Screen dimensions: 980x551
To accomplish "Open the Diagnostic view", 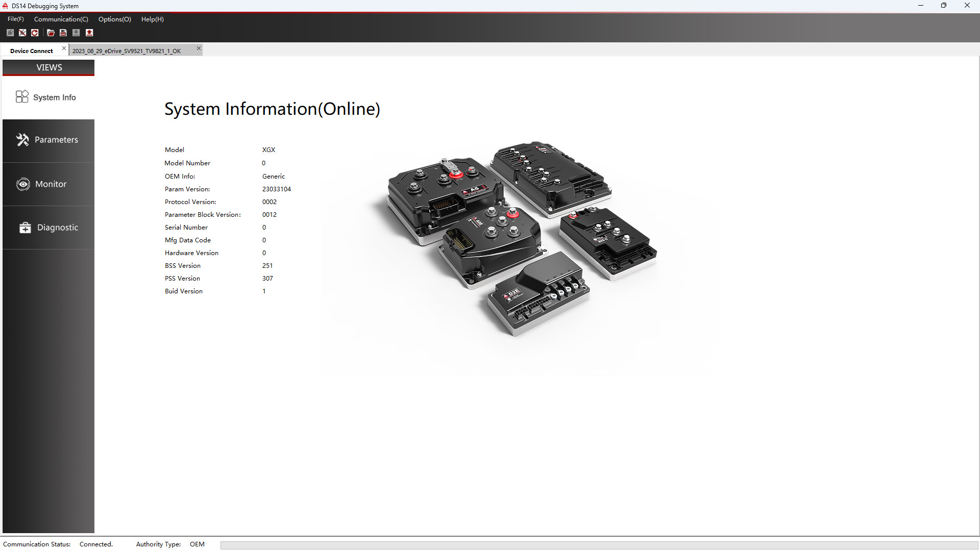I will pos(48,228).
